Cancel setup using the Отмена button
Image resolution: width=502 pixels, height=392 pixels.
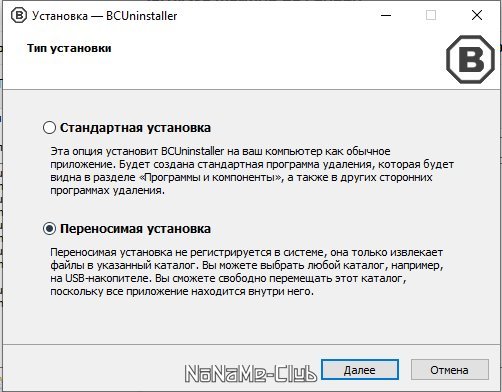pos(449,370)
